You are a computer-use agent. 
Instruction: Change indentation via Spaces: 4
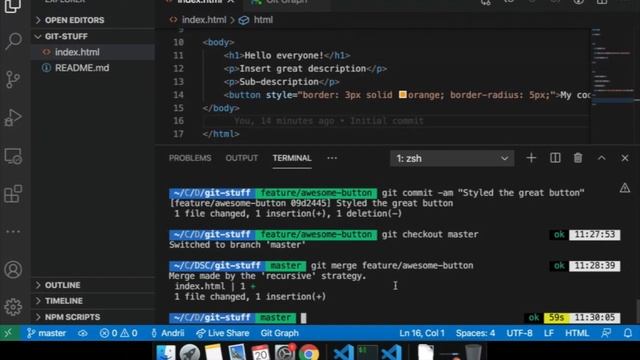pyautogui.click(x=475, y=333)
